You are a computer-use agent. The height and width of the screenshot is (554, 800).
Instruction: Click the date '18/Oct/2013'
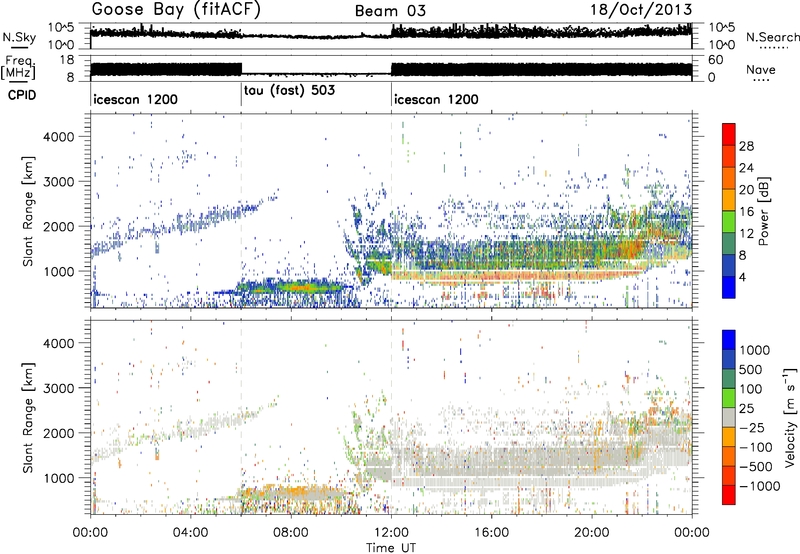coord(641,10)
